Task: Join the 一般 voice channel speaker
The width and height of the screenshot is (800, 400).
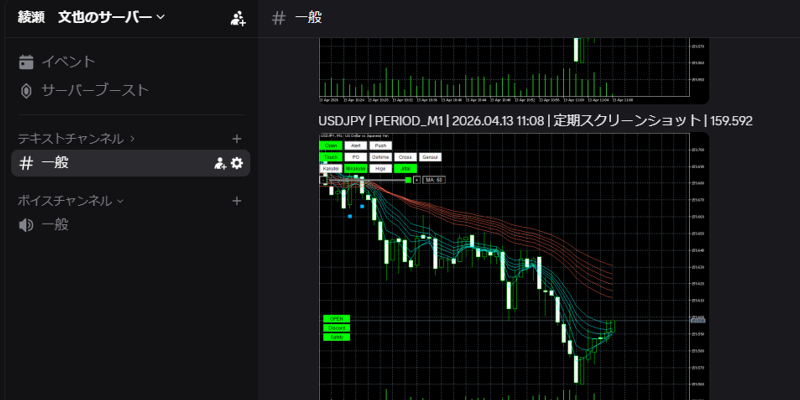Action: [55, 225]
